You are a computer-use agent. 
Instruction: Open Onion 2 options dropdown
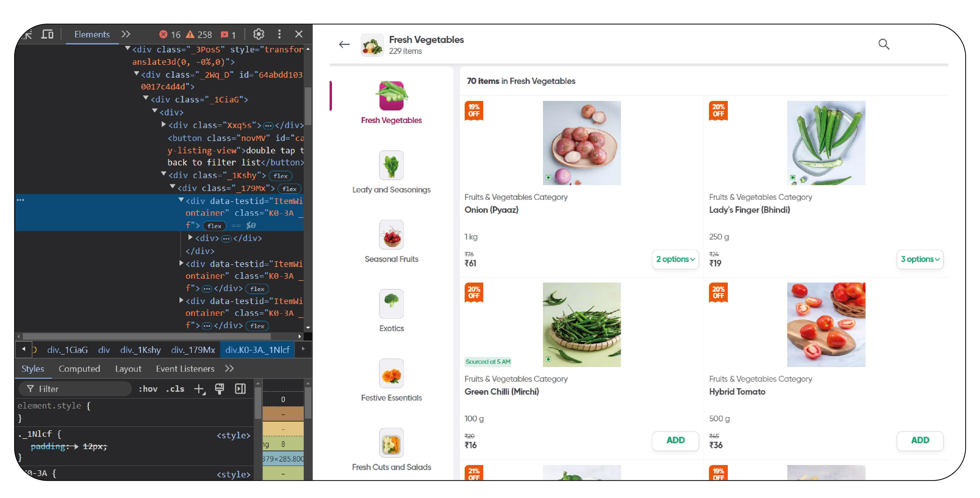(675, 259)
